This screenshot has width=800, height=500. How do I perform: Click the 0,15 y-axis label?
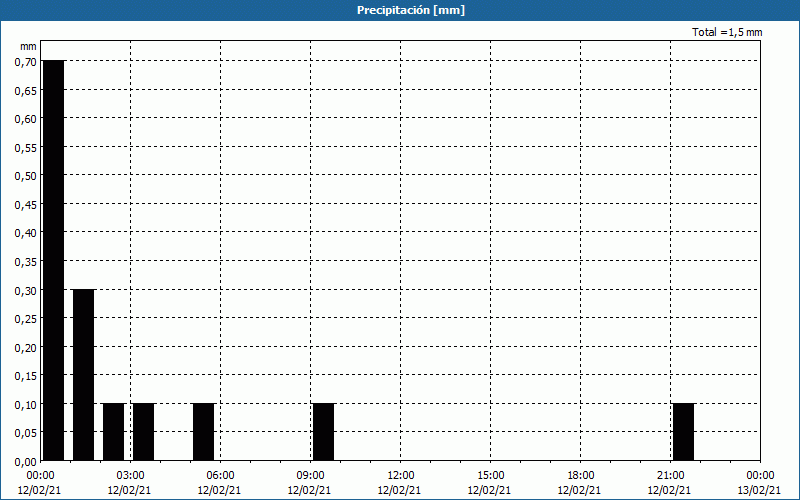tap(26, 376)
